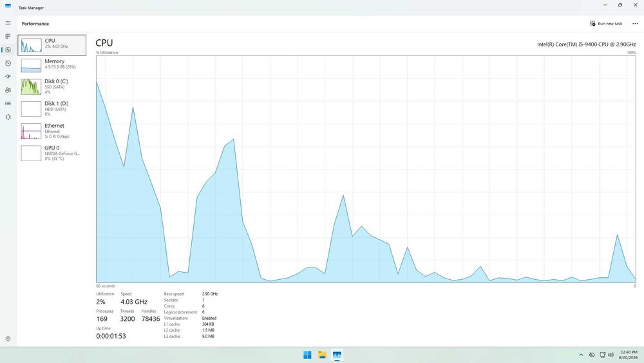Click the Run new task button
The height and width of the screenshot is (363, 644).
click(x=606, y=23)
